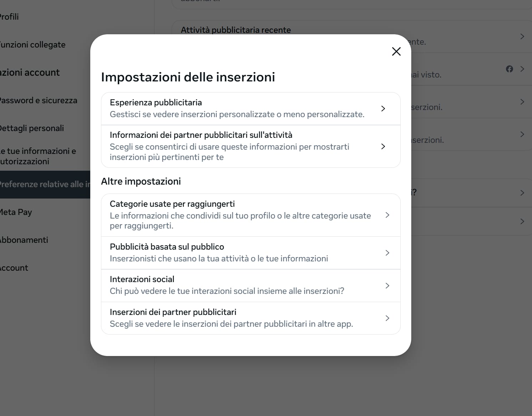Open Esperienza pubblicitaria chevron arrow
Viewport: 532px width, 416px height.
pyautogui.click(x=383, y=109)
